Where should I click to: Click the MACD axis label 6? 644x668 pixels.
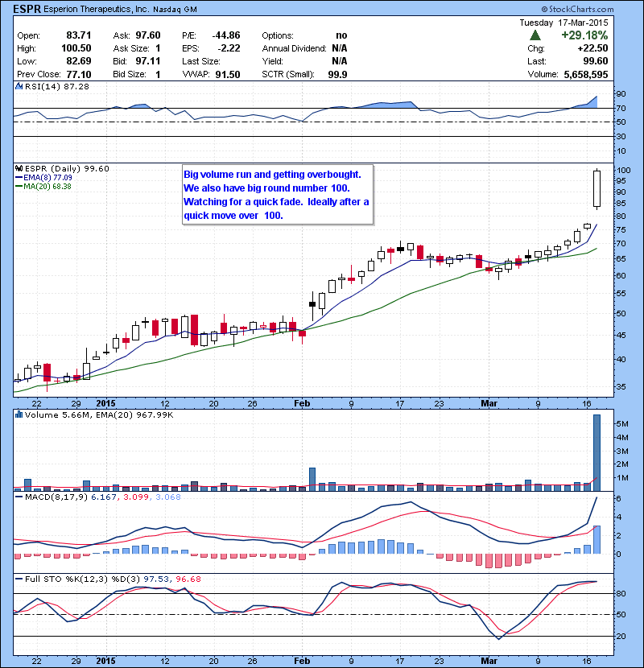click(x=618, y=498)
